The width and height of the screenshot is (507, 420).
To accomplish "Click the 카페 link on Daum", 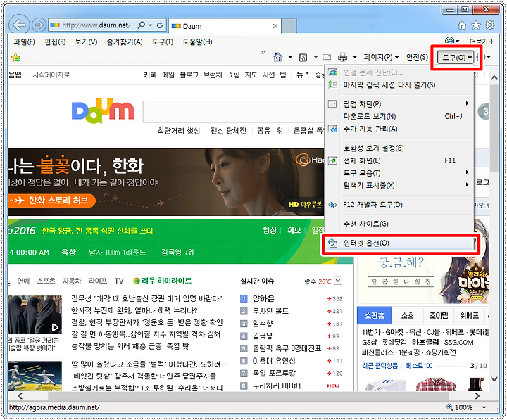I will point(150,75).
